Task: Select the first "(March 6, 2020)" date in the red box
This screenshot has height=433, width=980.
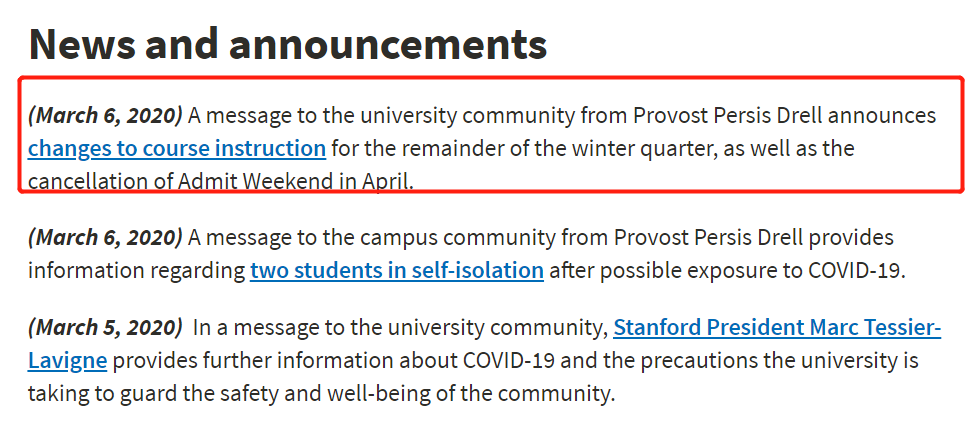Action: coord(105,116)
